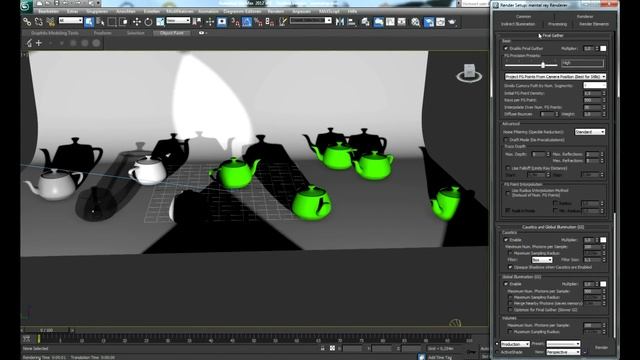Activate Select and Scale tool
640x360 pixels.
pyautogui.click(x=160, y=22)
